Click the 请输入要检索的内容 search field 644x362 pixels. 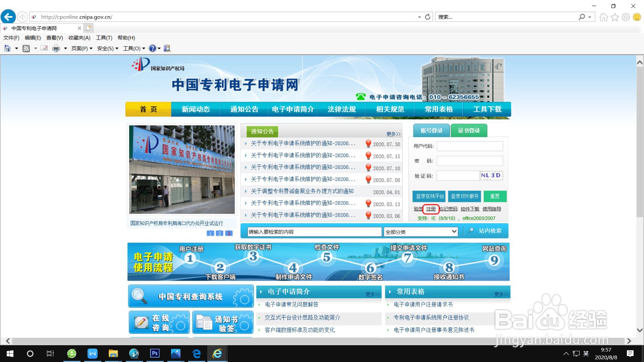coord(314,232)
